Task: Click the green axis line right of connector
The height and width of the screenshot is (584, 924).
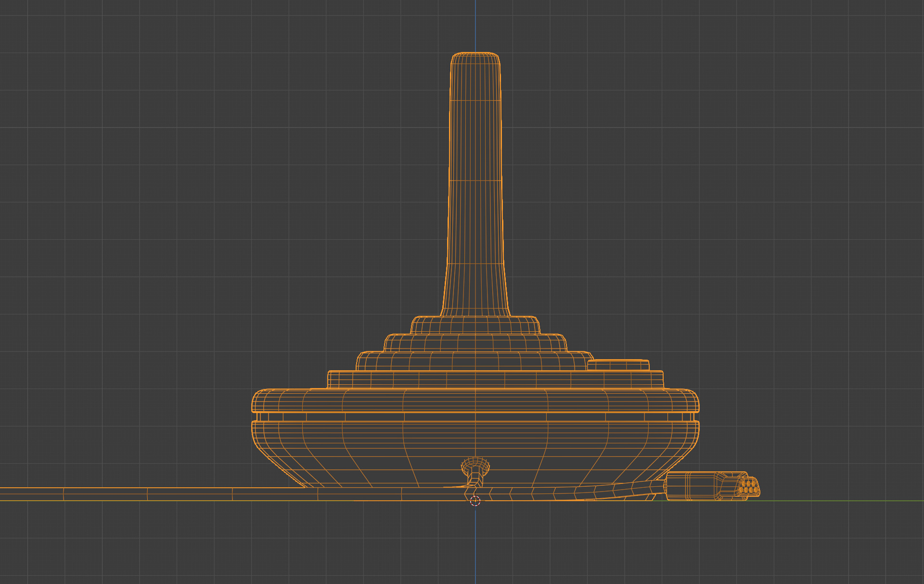Action: 842,501
